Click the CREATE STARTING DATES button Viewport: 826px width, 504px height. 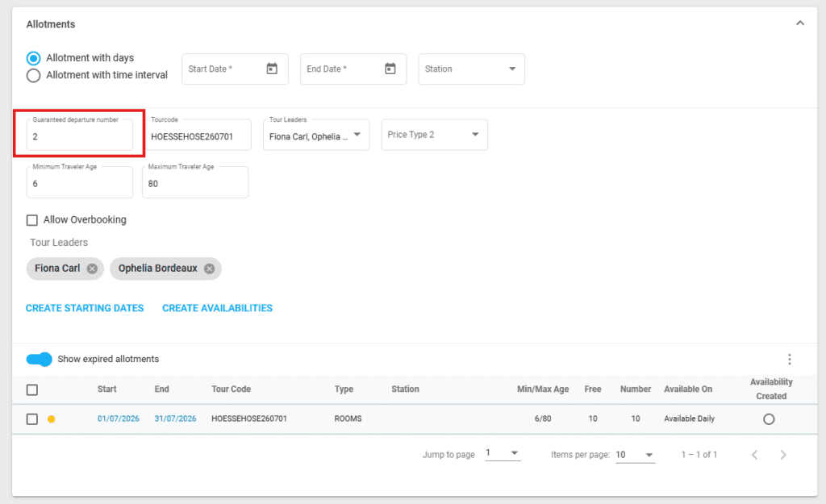(x=85, y=308)
